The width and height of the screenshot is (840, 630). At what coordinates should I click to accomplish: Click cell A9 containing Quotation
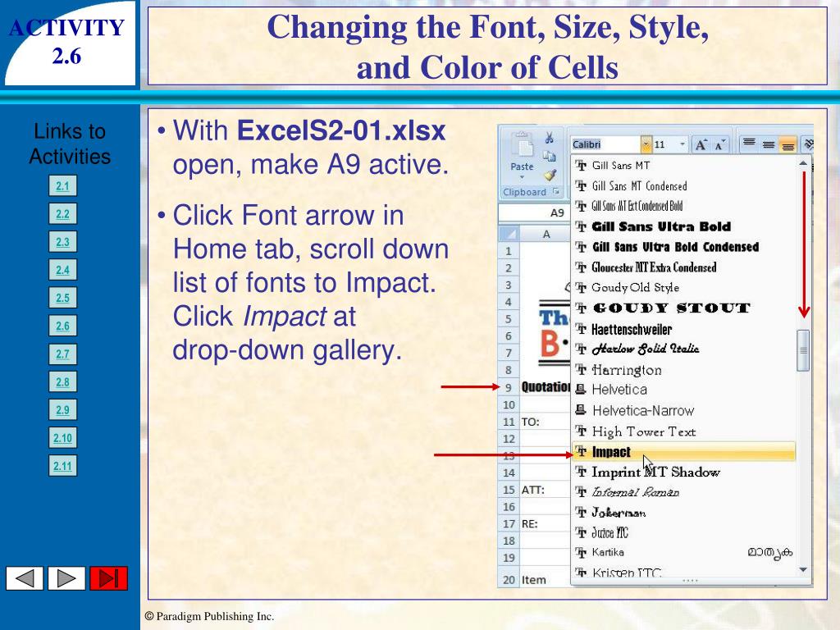point(546,387)
